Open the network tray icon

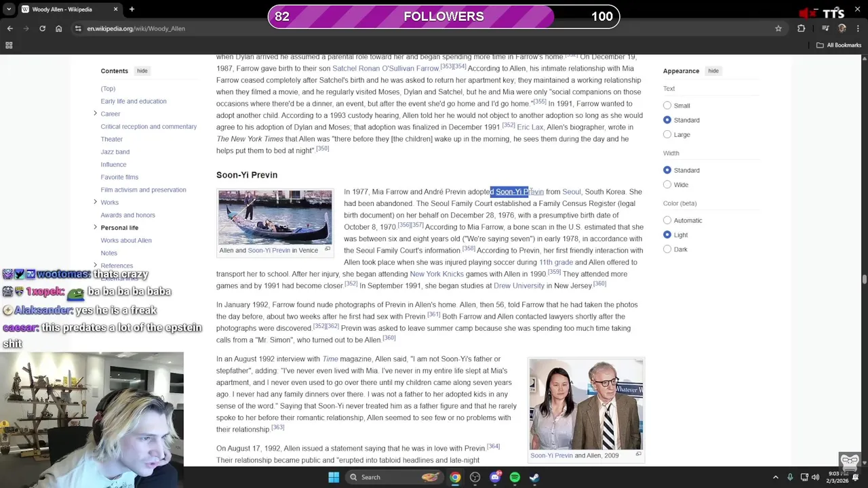[x=804, y=477]
